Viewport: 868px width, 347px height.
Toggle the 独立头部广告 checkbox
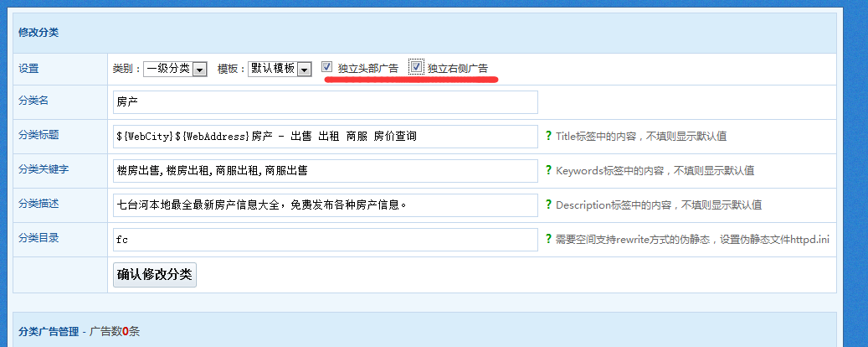click(327, 68)
